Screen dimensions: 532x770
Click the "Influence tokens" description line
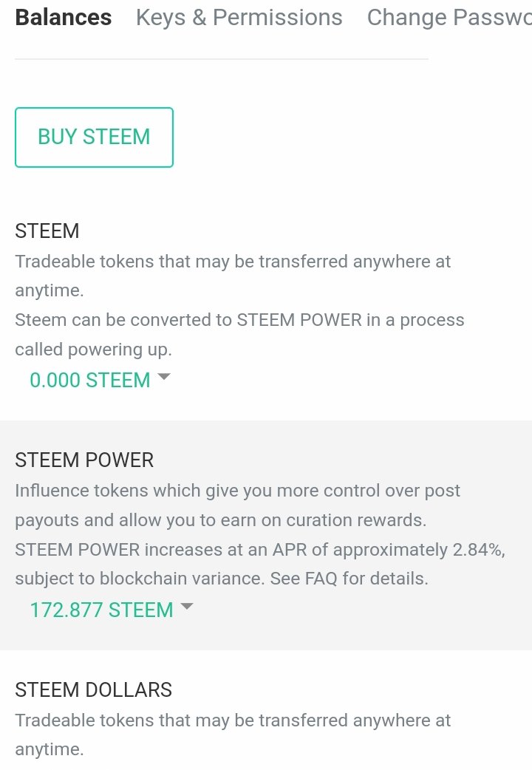[x=237, y=491]
